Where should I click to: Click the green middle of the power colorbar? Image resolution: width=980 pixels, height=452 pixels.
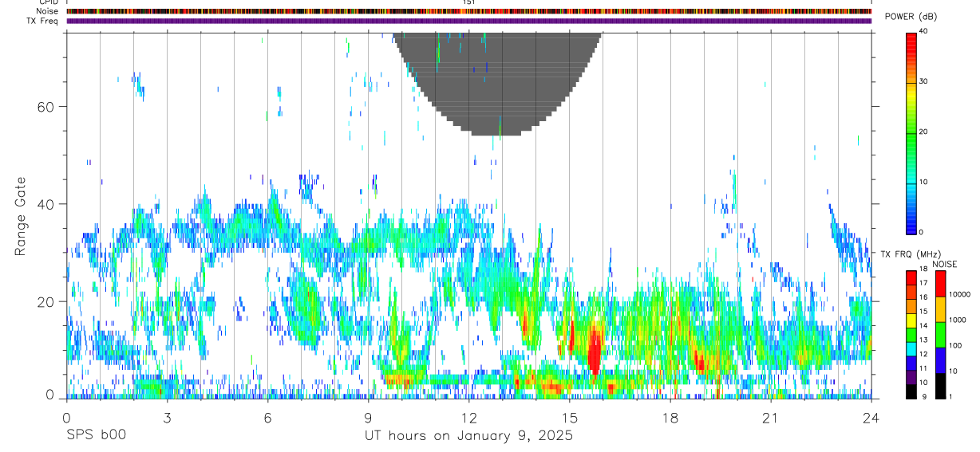(912, 132)
